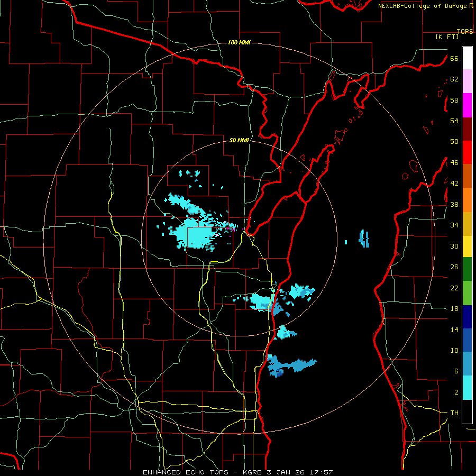The image size is (476, 476).
Task: Click the legend value "10"
Action: tap(454, 351)
